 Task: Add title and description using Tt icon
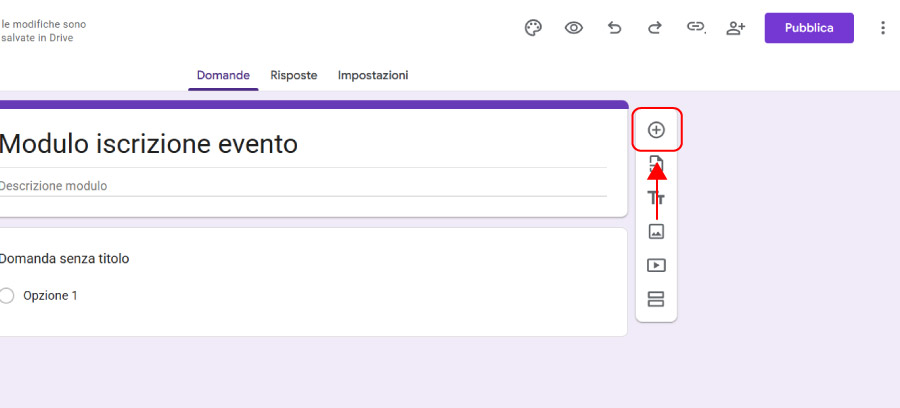pos(656,198)
